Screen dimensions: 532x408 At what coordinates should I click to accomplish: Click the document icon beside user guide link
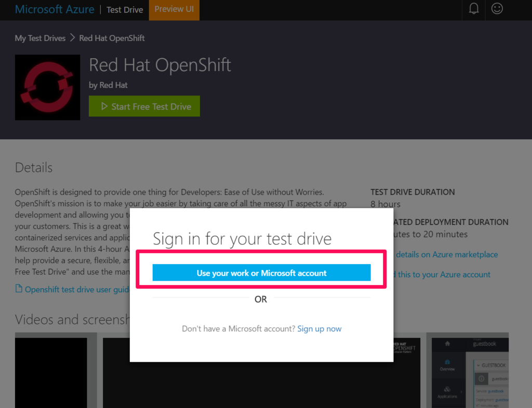coord(19,289)
